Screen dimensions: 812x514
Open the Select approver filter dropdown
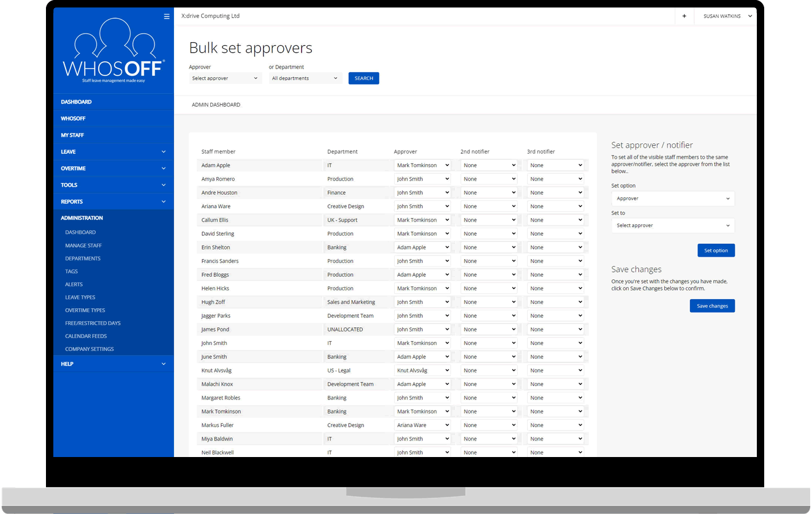coord(225,78)
